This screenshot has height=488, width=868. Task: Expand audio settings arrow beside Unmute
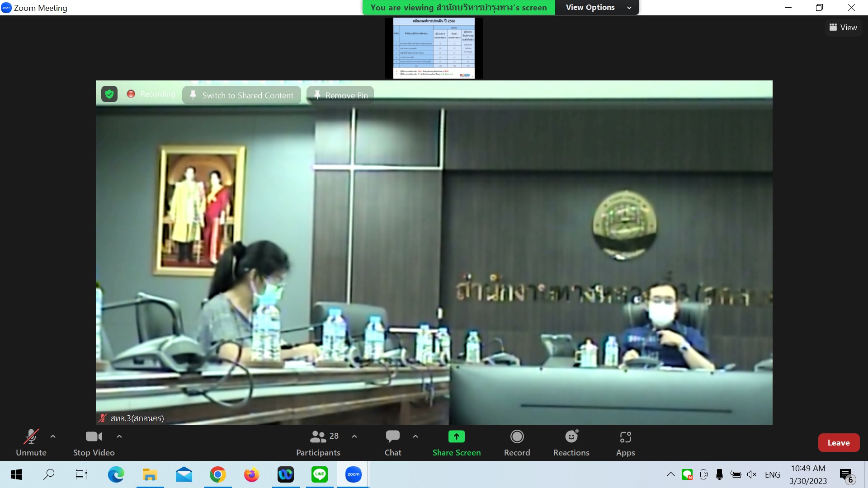click(x=53, y=436)
